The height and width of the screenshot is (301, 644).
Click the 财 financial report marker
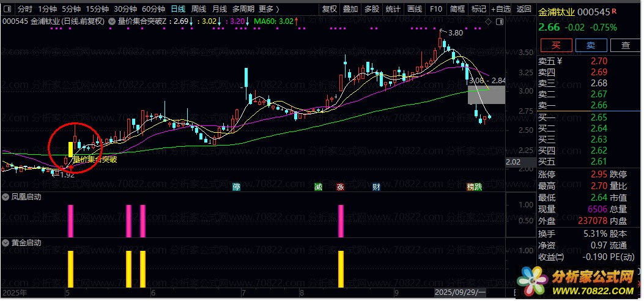point(377,187)
